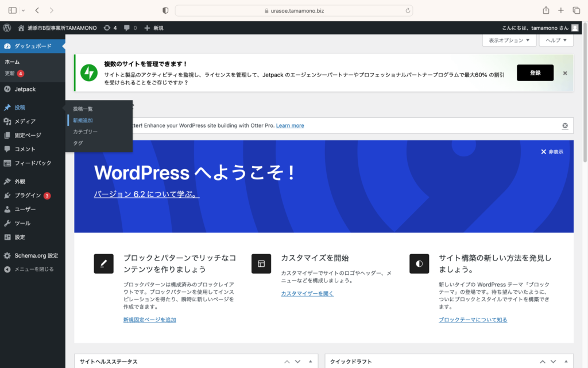588x368 pixels.
Task: Open user avatar in admin bar
Action: coord(574,28)
